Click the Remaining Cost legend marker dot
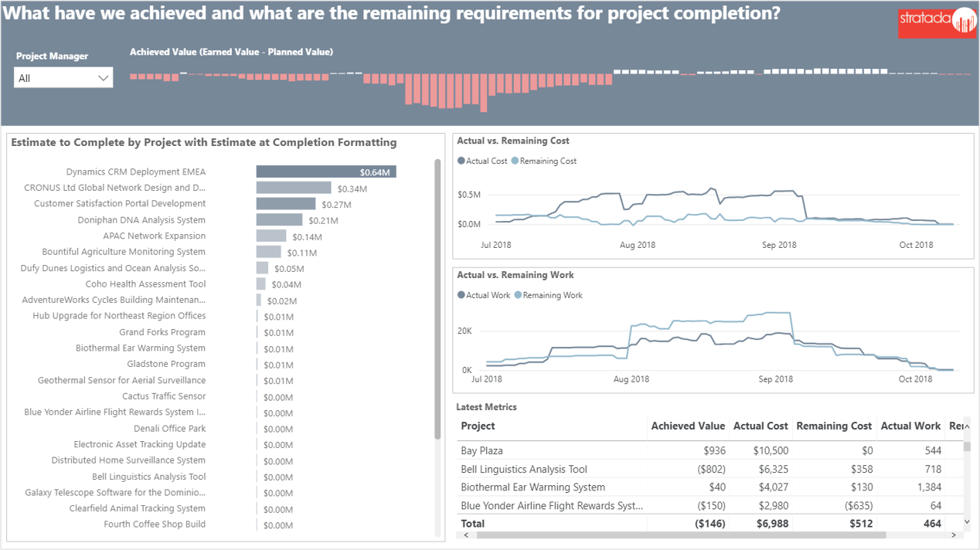The height and width of the screenshot is (550, 980). point(516,161)
